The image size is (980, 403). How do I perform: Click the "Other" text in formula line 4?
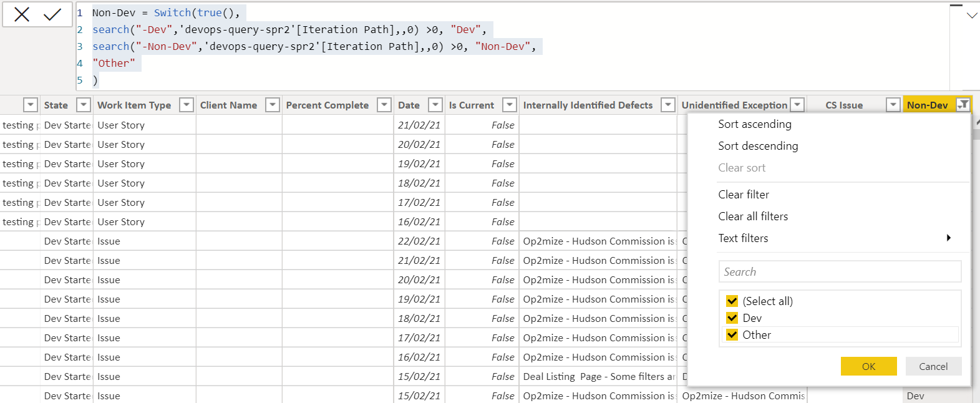coord(114,63)
